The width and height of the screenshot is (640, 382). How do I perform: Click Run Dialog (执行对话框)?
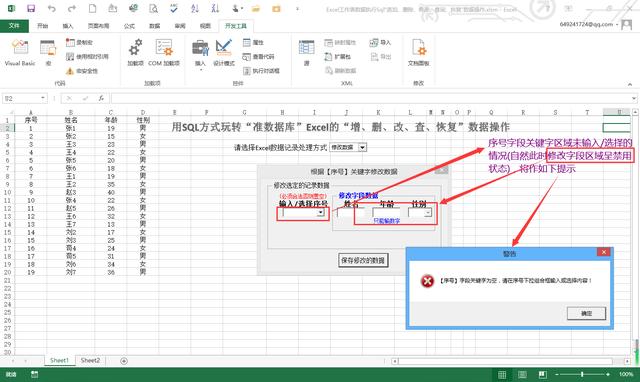261,71
